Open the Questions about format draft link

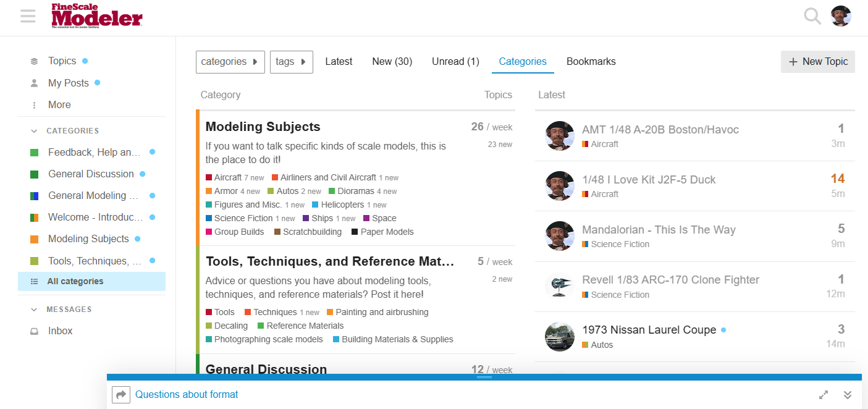coord(187,395)
